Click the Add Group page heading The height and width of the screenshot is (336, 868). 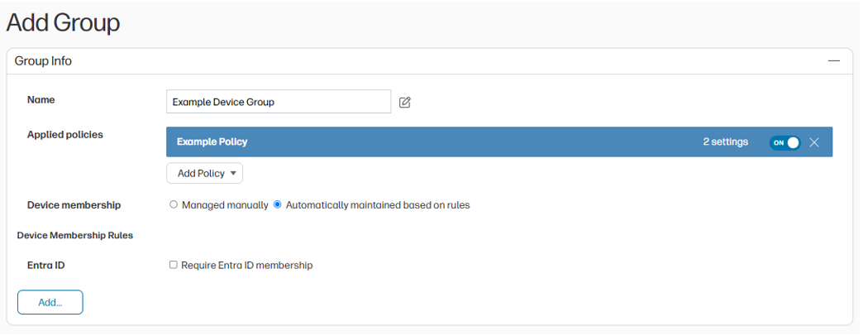pyautogui.click(x=64, y=22)
